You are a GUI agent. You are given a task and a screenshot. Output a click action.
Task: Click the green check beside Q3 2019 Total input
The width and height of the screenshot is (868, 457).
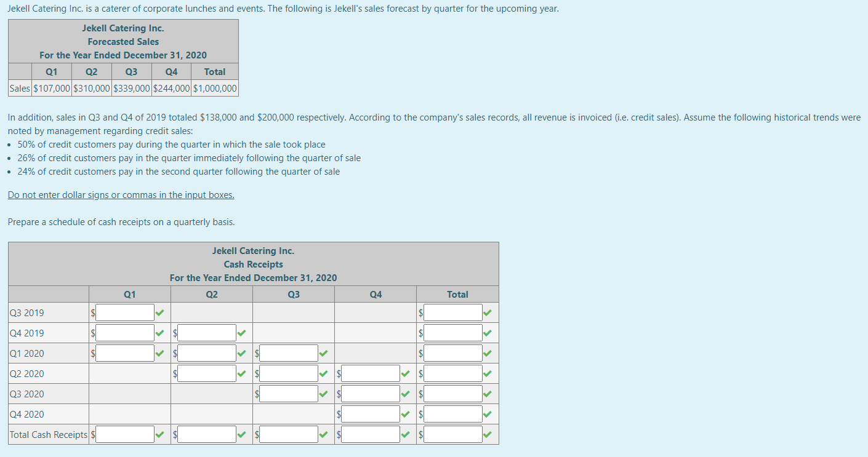point(488,313)
